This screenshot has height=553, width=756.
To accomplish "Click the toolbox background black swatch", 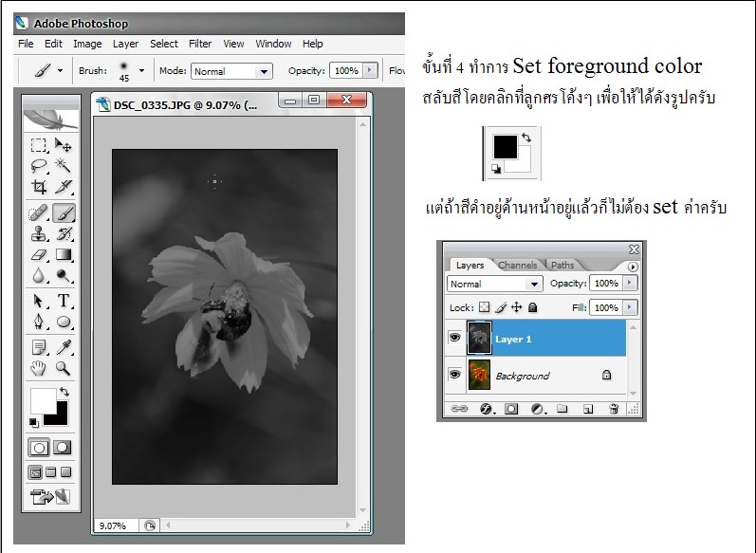I will [x=61, y=417].
